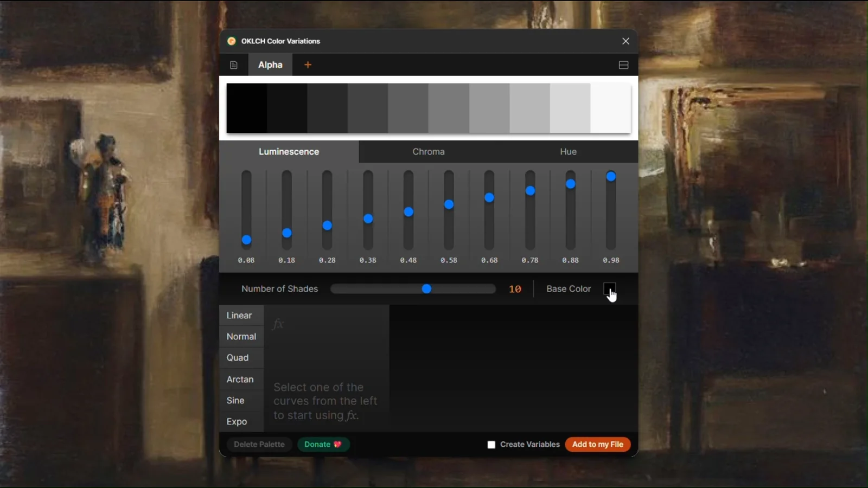Click the Donate button

tap(323, 445)
